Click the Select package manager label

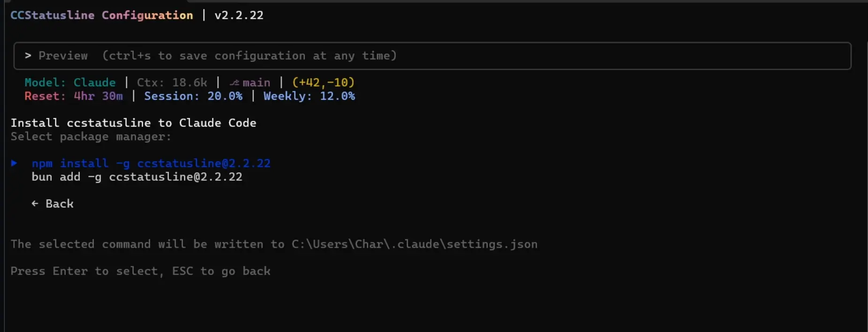91,137
